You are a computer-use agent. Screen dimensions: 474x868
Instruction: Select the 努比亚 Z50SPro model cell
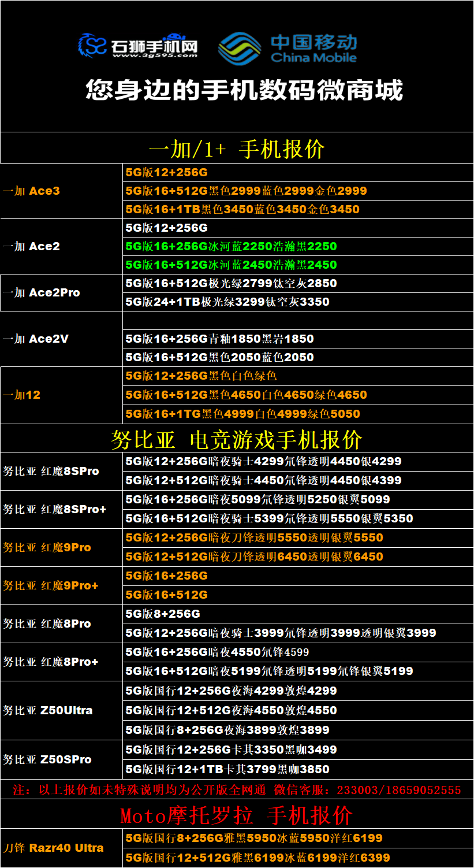[61, 759]
